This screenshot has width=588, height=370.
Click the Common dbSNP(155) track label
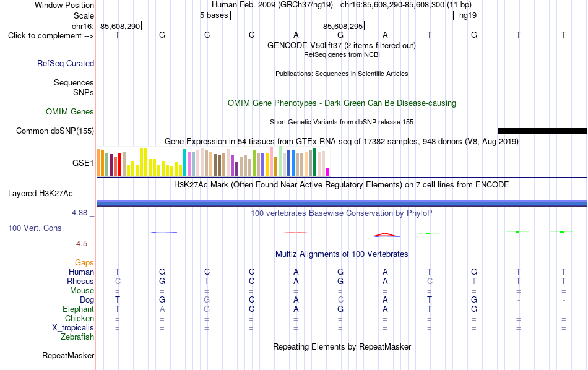click(x=55, y=131)
